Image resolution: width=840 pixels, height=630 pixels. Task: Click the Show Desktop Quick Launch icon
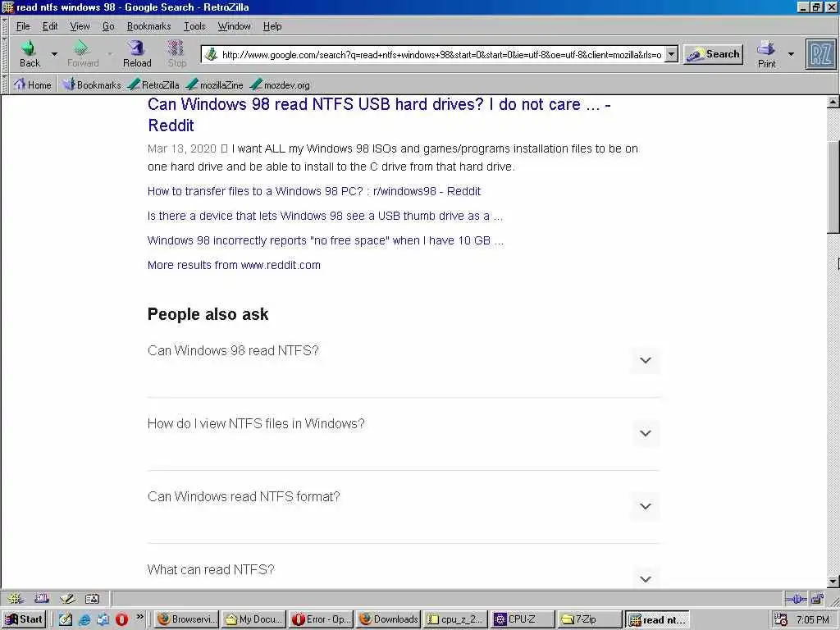[x=66, y=619]
